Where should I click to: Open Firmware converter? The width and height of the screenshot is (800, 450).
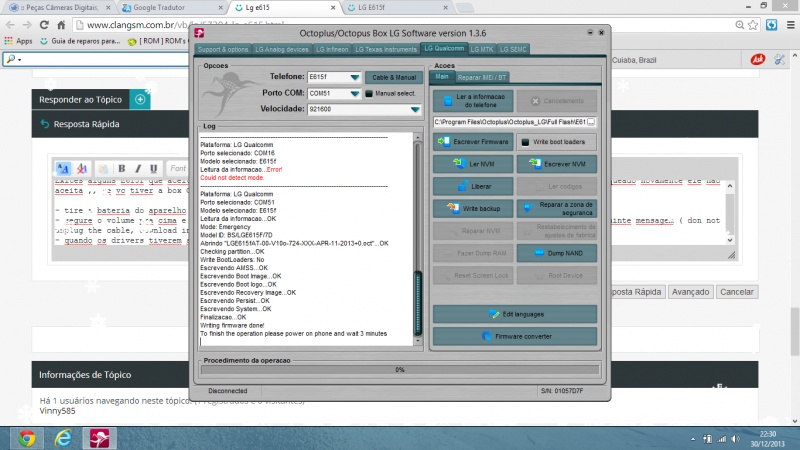click(515, 337)
